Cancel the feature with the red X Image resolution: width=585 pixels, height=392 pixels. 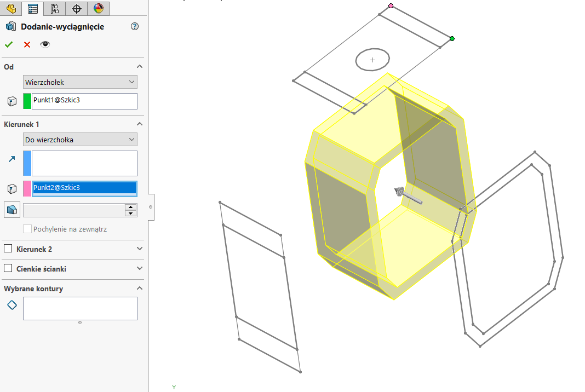(x=27, y=44)
